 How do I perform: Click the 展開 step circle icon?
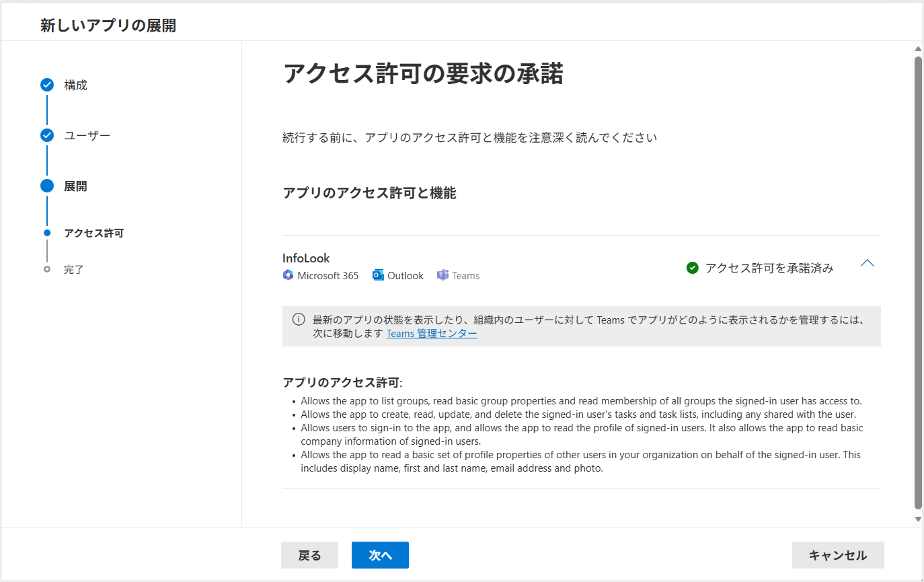click(x=47, y=186)
